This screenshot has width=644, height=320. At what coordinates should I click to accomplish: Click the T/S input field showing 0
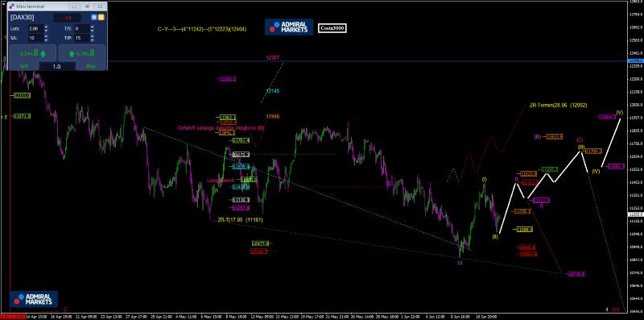[81, 29]
